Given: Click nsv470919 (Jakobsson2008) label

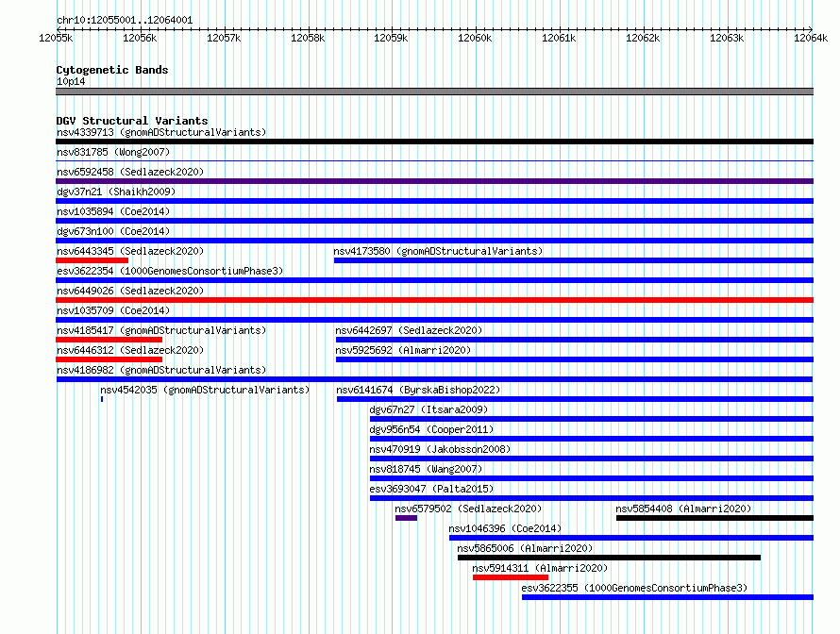Looking at the screenshot, I should coord(440,449).
